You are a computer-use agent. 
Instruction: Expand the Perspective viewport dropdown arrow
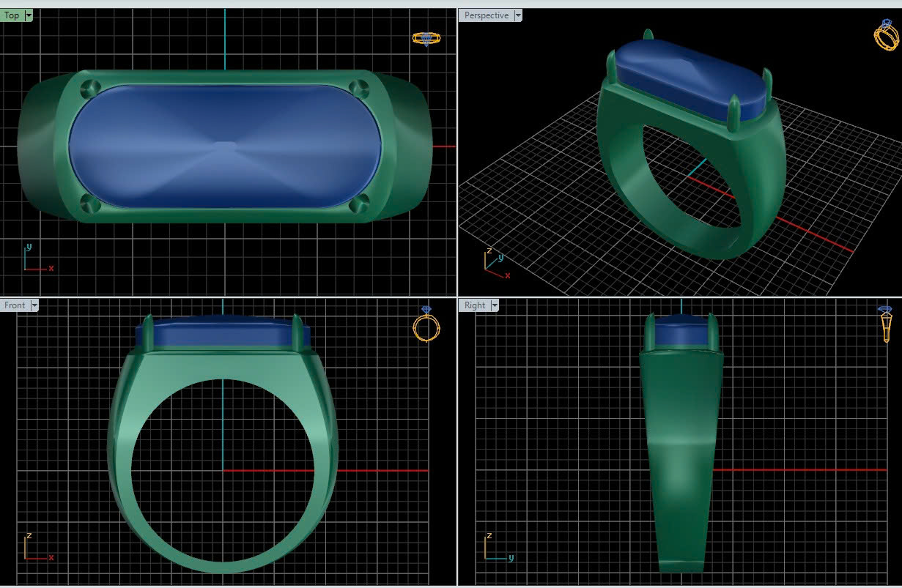pyautogui.click(x=518, y=15)
